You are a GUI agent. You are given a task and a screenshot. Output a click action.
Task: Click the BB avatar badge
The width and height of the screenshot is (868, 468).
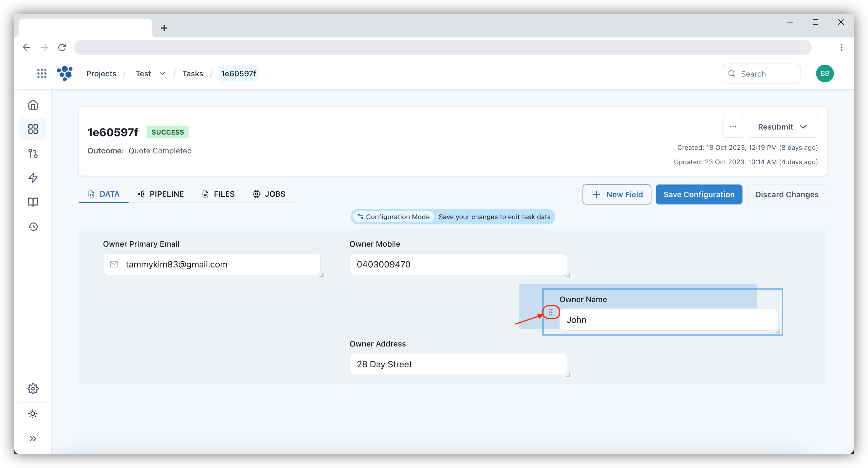coord(824,74)
